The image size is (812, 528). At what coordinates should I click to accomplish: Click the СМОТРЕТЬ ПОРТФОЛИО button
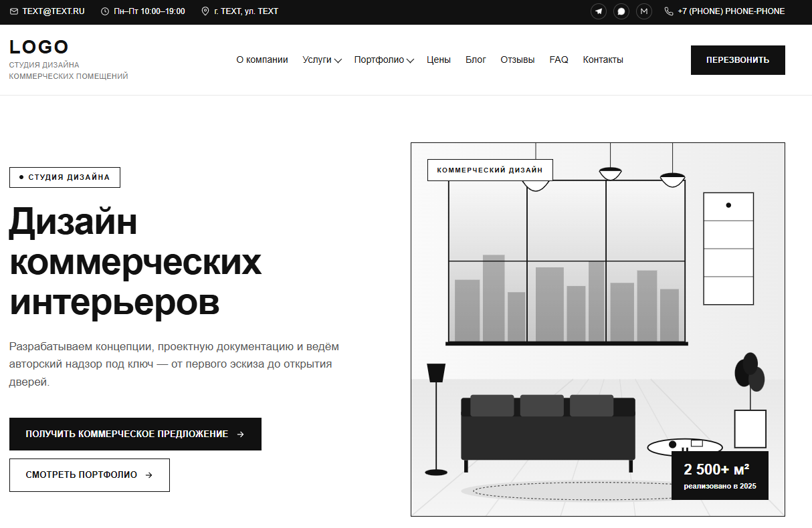tap(90, 475)
